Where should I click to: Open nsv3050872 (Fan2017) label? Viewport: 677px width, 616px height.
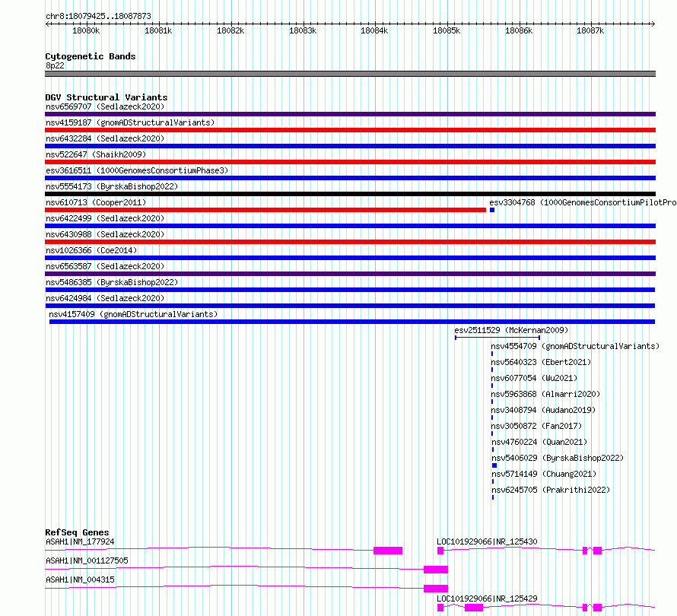[x=536, y=426]
